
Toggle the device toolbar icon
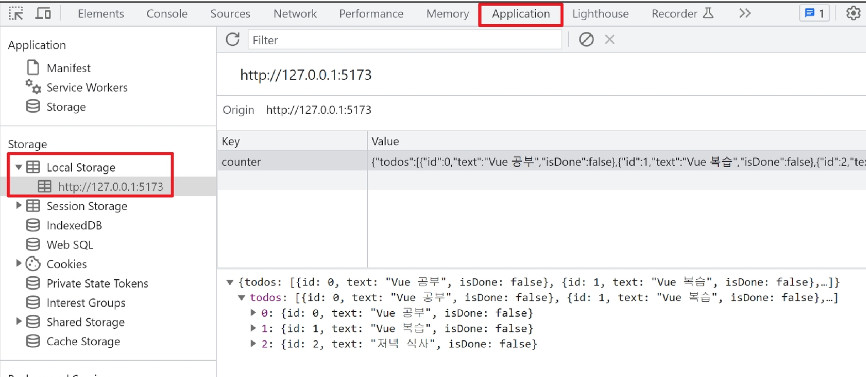(x=43, y=14)
